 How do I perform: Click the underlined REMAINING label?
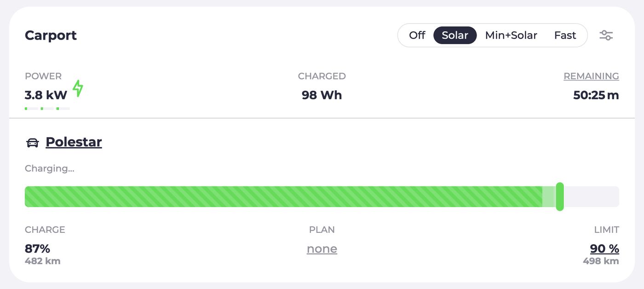591,76
